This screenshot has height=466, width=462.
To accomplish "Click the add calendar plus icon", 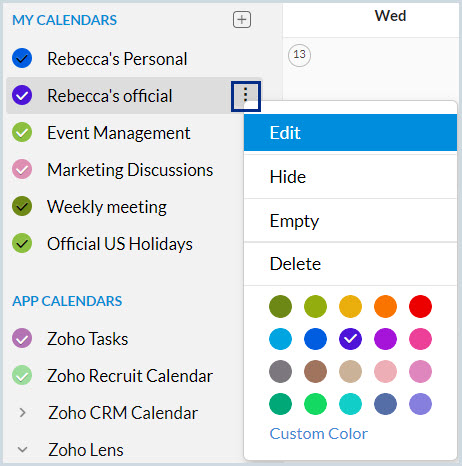I will (242, 20).
